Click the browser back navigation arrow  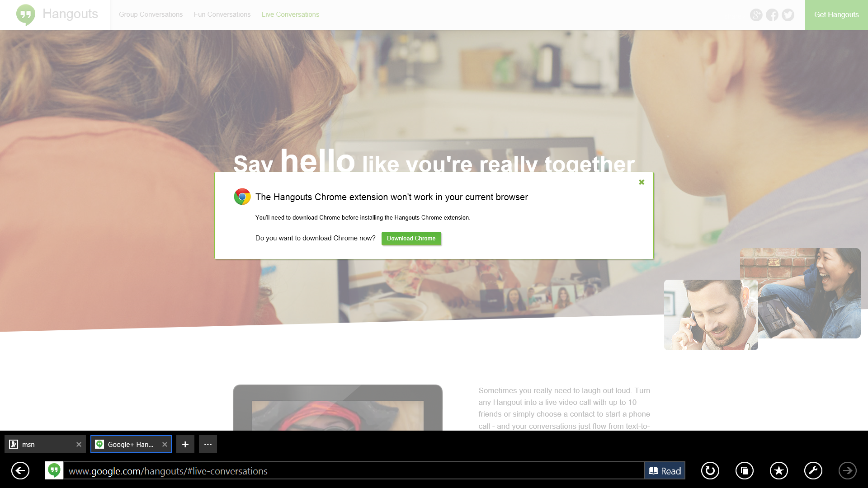[x=20, y=470]
